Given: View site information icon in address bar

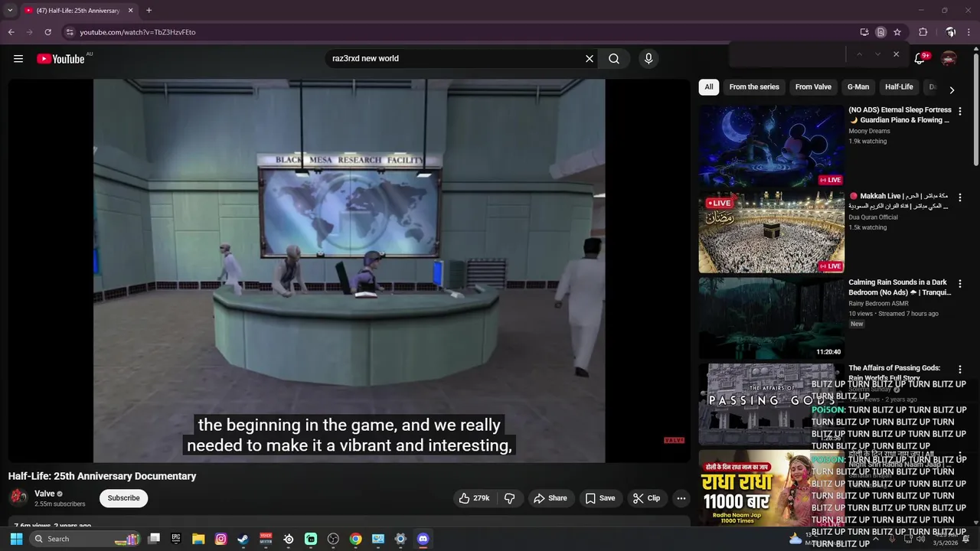Looking at the screenshot, I should pos(70,32).
